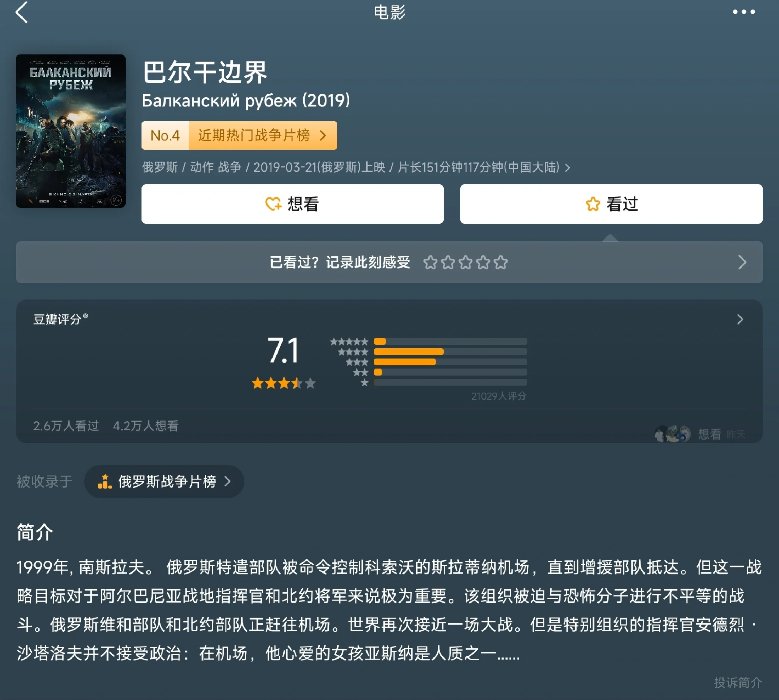The height and width of the screenshot is (700, 779).
Task: Expand the 已看过 record feelings arrow
Action: [x=742, y=262]
